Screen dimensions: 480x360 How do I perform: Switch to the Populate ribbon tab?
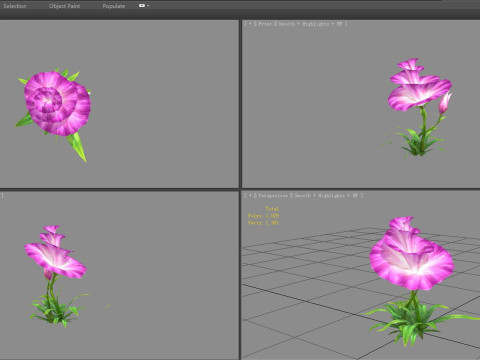[x=114, y=6]
